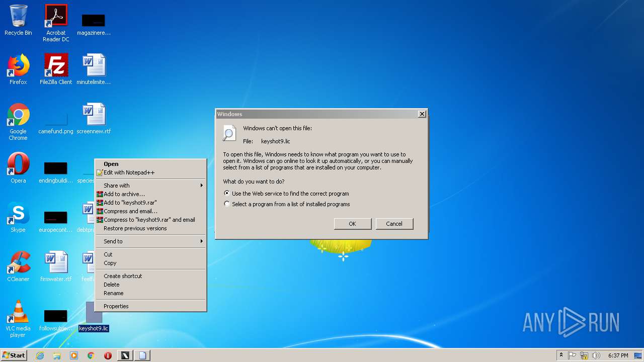Launch FileZilla Client shortcut

coord(56,69)
